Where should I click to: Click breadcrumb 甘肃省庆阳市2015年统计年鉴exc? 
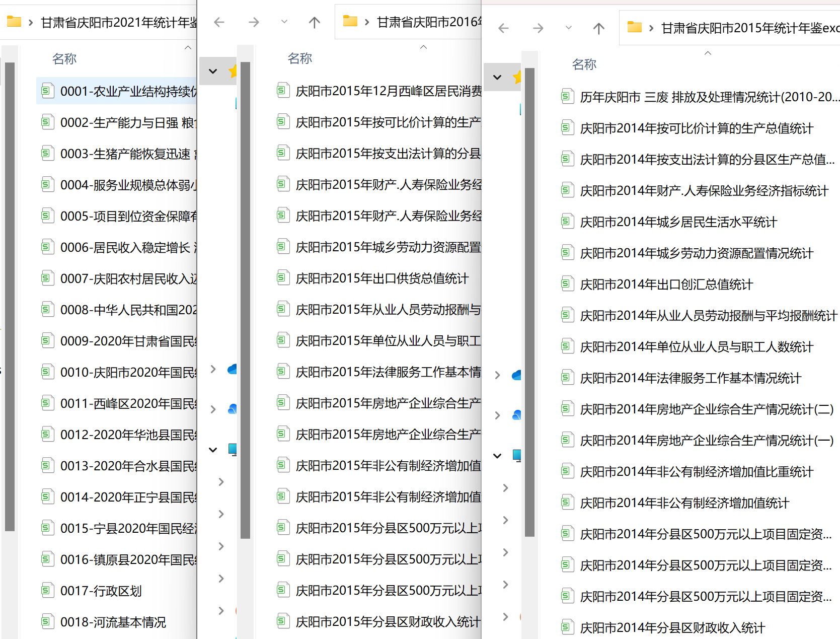tap(750, 28)
